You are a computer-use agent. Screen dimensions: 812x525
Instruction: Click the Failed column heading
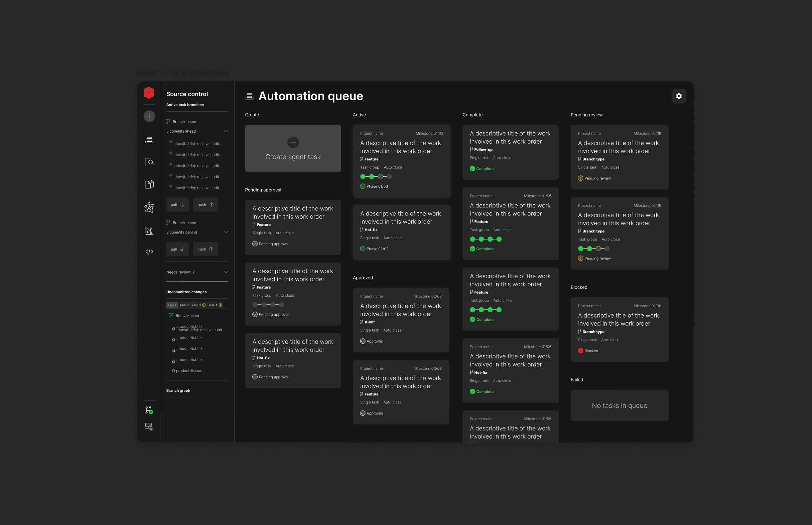pyautogui.click(x=577, y=379)
